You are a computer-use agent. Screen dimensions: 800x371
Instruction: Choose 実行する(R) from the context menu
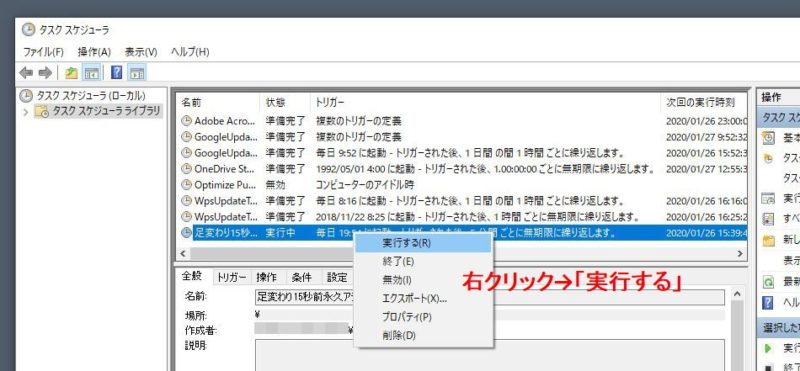click(x=423, y=243)
